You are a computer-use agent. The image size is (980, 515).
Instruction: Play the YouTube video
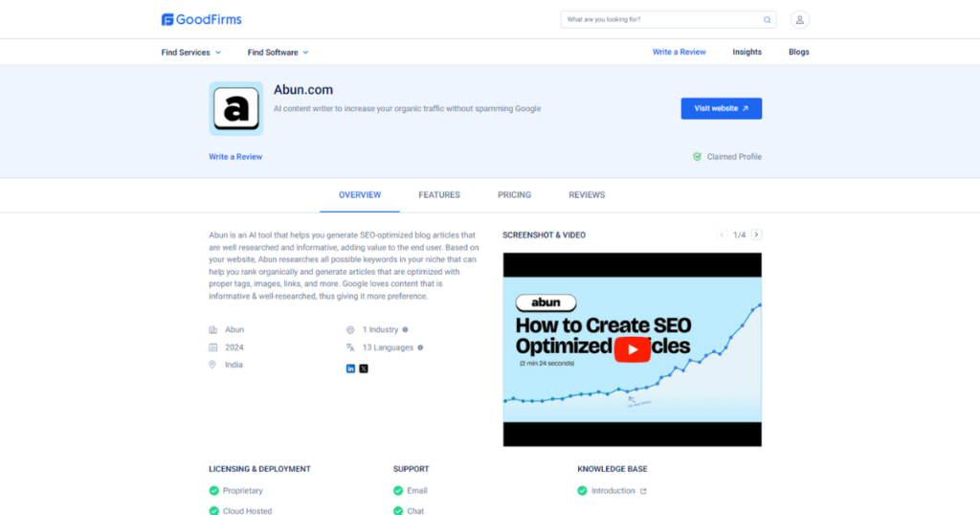[632, 349]
